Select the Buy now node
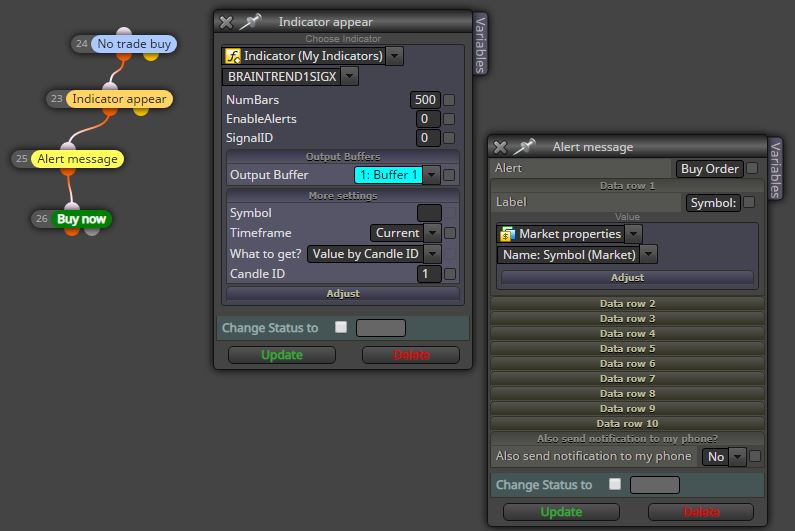795x531 pixels. click(x=81, y=219)
